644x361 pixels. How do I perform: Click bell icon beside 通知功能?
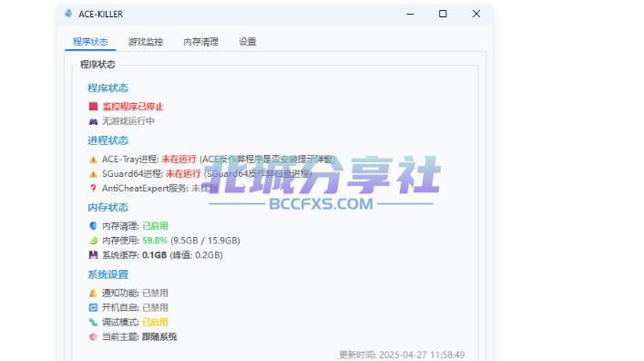[x=93, y=293]
